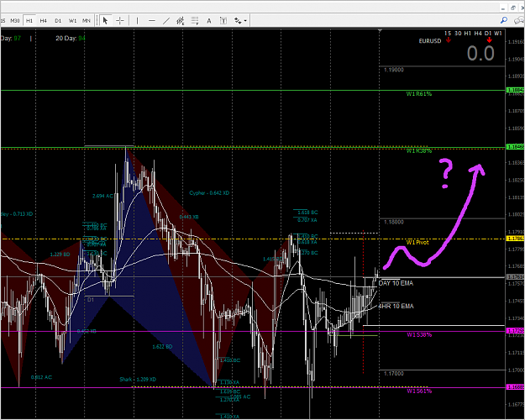The height and width of the screenshot is (420, 525).
Task: Click the magenta W1 S38 price tag on axis
Action: click(x=515, y=331)
